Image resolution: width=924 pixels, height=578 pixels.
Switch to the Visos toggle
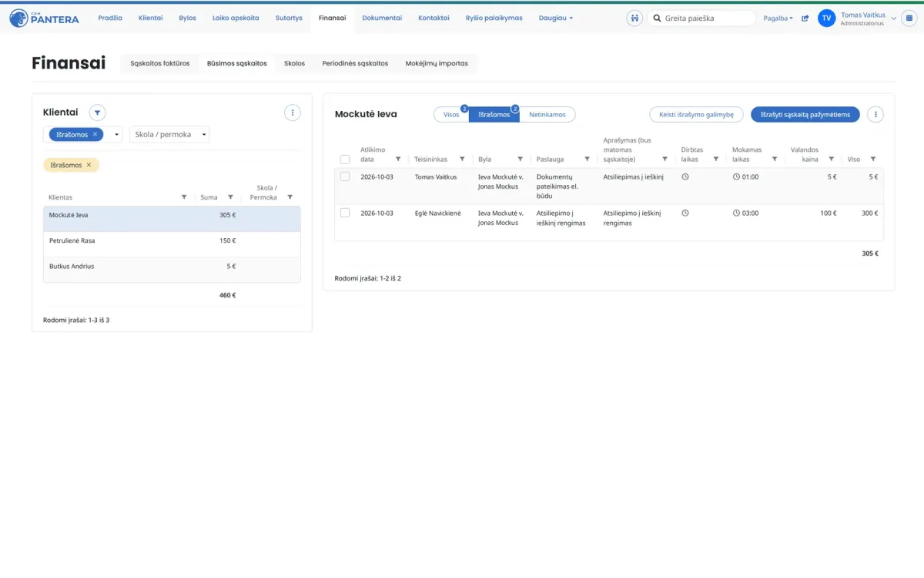[451, 115]
